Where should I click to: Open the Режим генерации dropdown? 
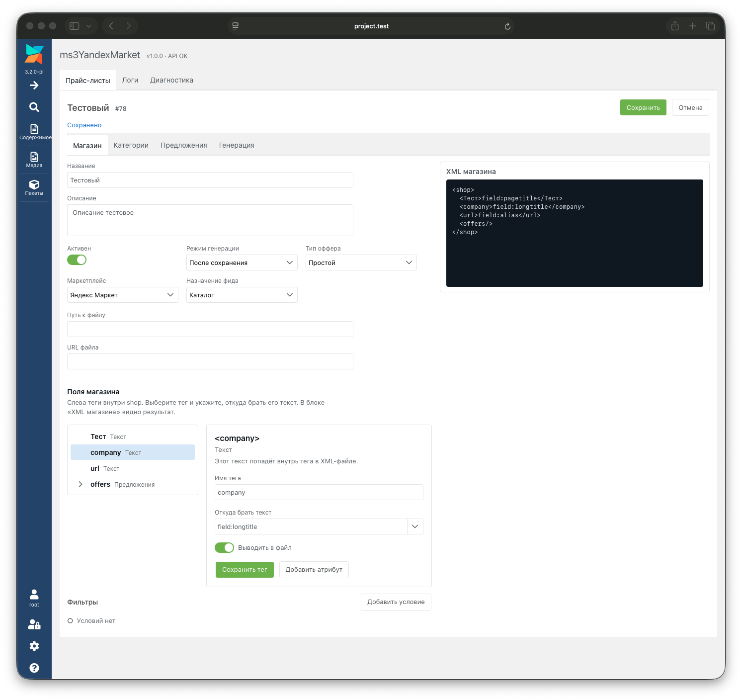[x=242, y=262]
